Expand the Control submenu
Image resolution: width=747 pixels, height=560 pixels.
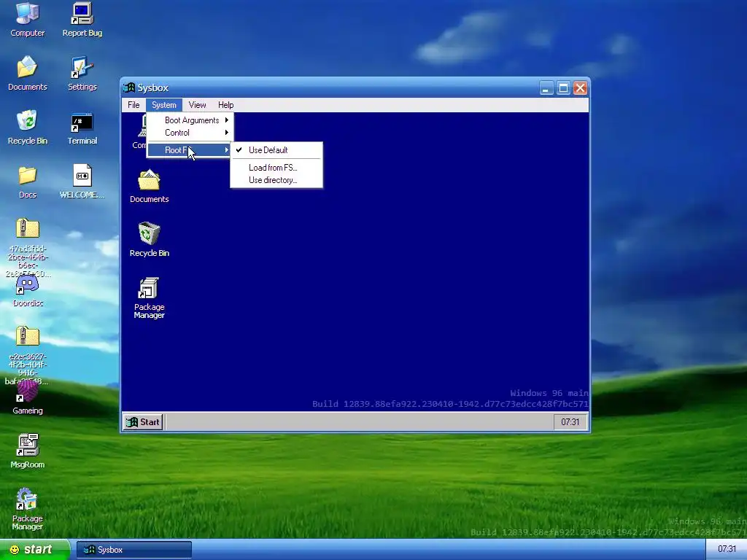(190, 133)
